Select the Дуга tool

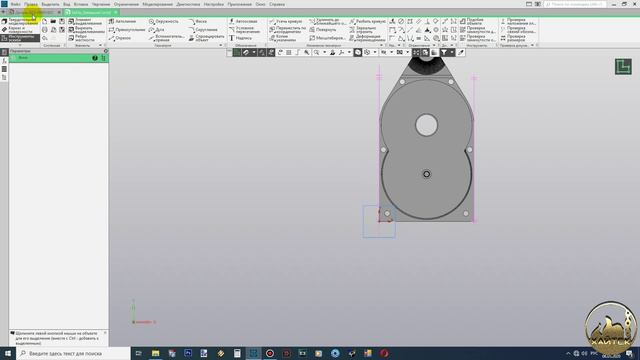pos(156,30)
